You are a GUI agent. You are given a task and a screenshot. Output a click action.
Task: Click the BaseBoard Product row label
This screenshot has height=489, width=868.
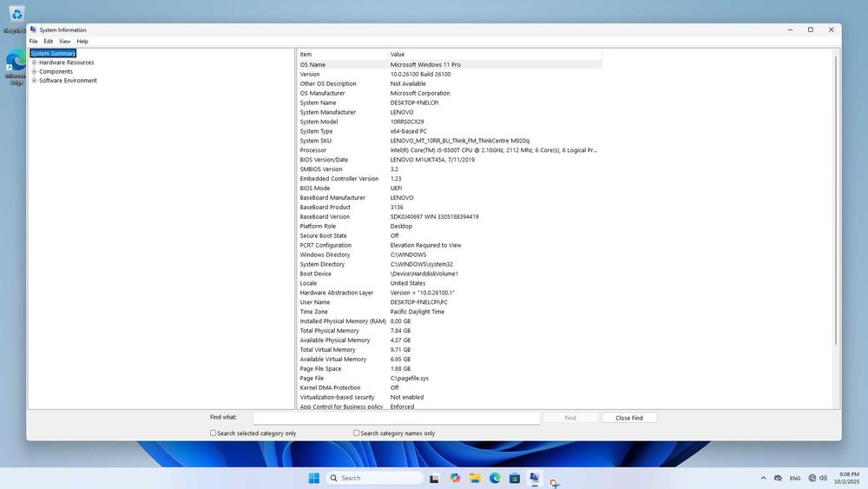click(x=325, y=207)
